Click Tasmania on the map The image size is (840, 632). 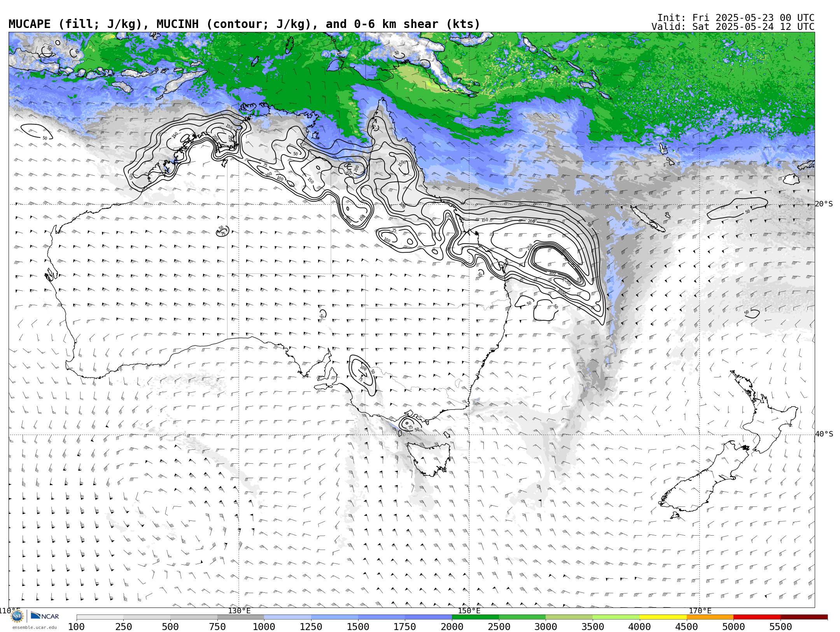pyautogui.click(x=430, y=459)
